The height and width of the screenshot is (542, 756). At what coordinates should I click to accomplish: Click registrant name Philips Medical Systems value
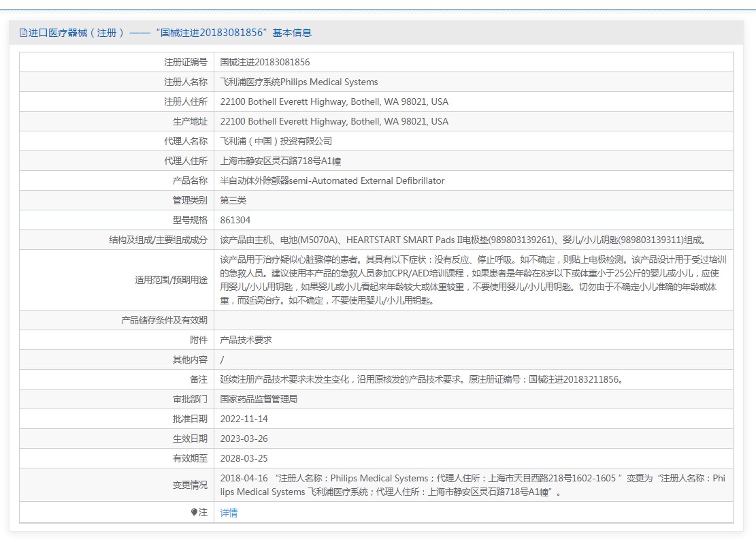tap(299, 82)
